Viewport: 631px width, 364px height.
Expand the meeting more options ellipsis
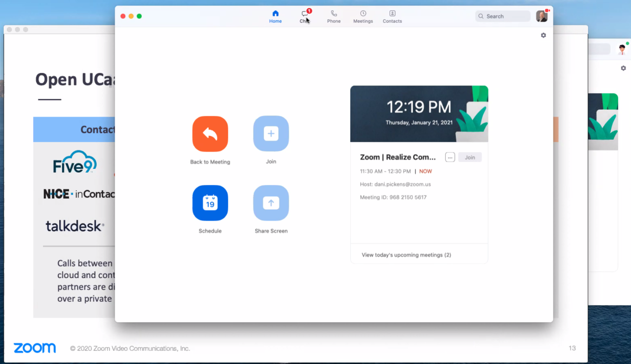[450, 157]
